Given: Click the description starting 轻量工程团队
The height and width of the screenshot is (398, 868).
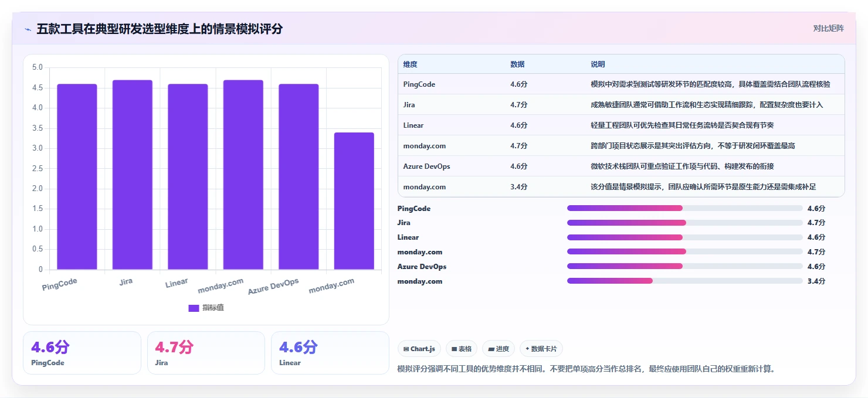Looking at the screenshot, I should [x=683, y=125].
